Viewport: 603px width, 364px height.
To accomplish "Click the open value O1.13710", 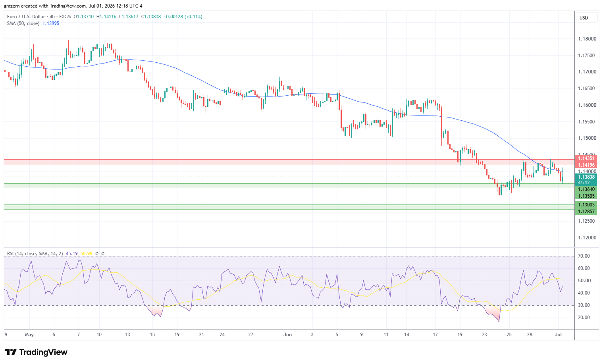I will (x=84, y=17).
